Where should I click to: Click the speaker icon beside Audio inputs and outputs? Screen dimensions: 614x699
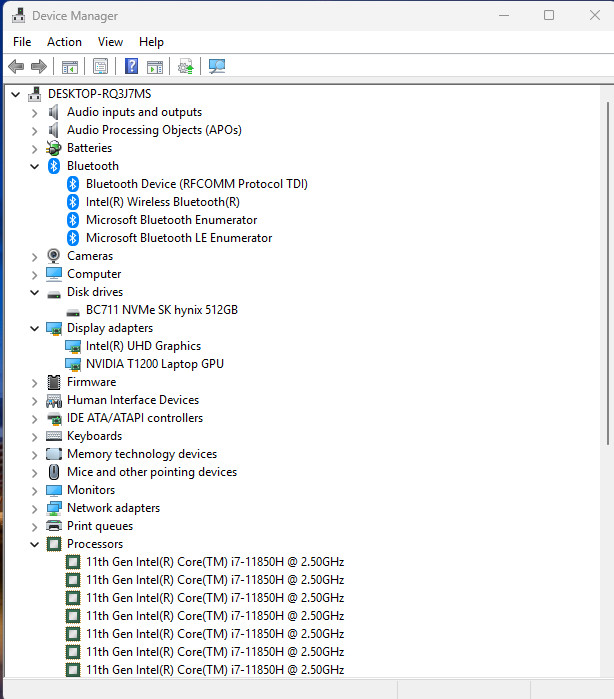(54, 112)
